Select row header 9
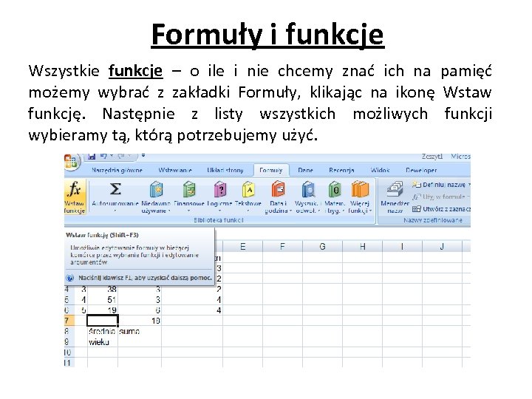 point(69,341)
